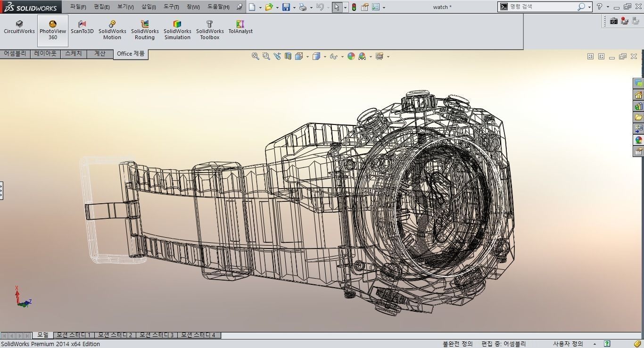Viewport: 644px width, 348px height.
Task: Activate the SolidWorks Toolbox add-in
Action: pos(210,30)
